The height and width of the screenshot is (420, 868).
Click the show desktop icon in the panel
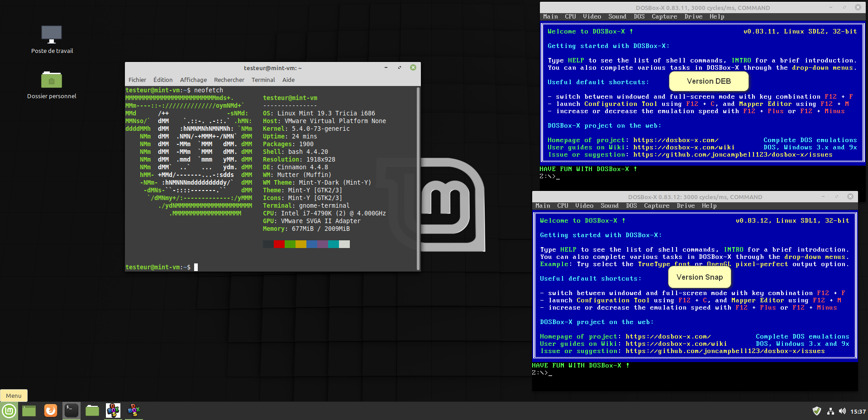pyautogui.click(x=29, y=410)
